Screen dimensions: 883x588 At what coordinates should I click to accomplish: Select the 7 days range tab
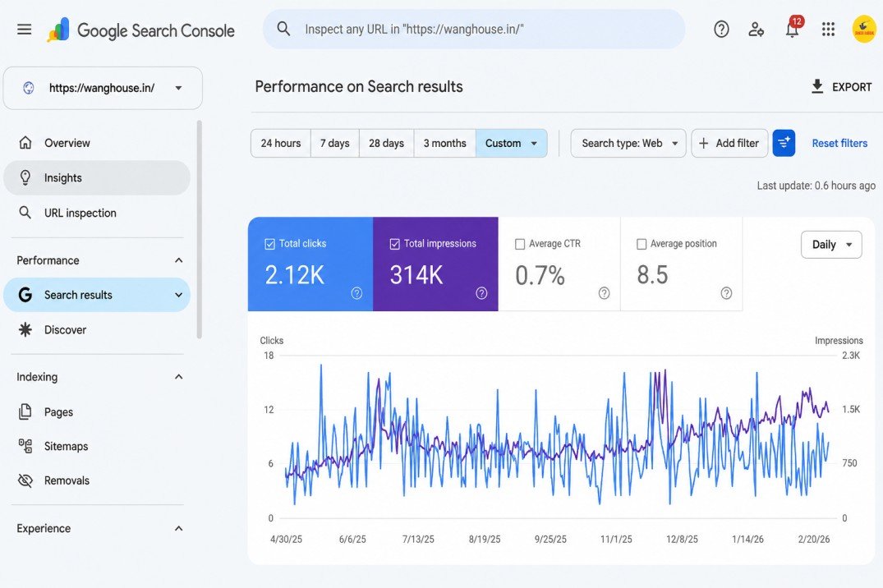point(334,143)
